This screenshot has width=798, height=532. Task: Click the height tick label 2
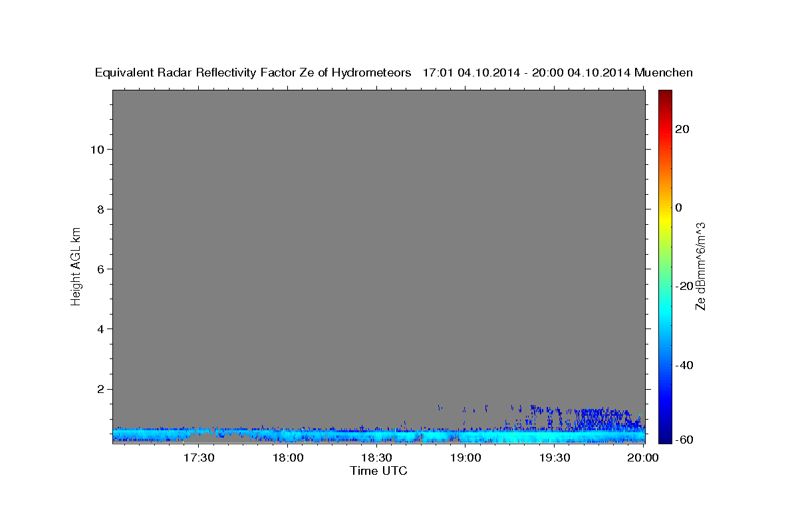point(99,389)
